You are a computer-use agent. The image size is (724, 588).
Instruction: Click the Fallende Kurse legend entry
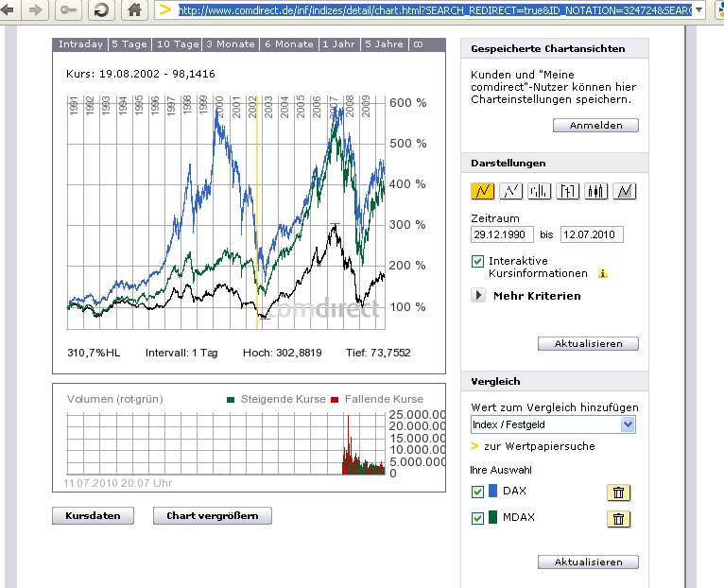tap(377, 399)
